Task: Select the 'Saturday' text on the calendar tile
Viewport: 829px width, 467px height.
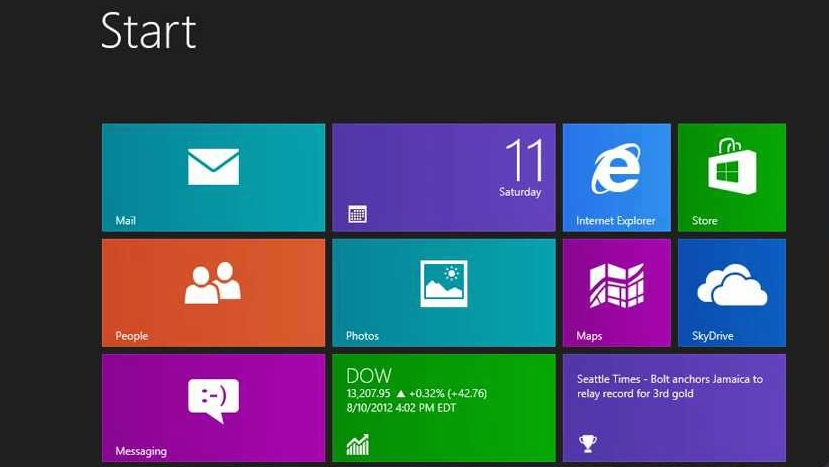Action: pyautogui.click(x=520, y=192)
